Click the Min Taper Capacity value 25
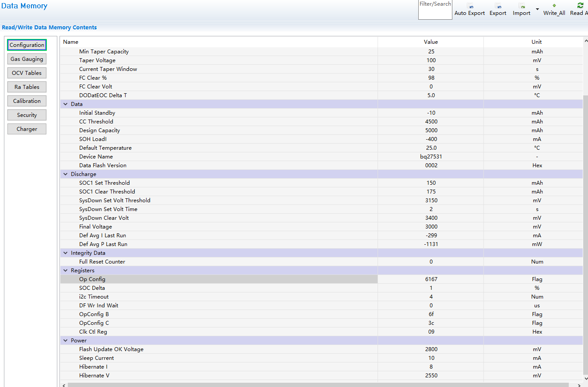Viewport: 588px width, 387px height. point(431,52)
